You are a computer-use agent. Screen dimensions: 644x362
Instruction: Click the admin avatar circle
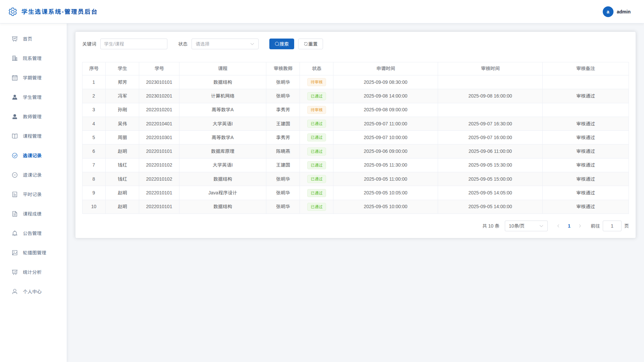[x=608, y=12]
